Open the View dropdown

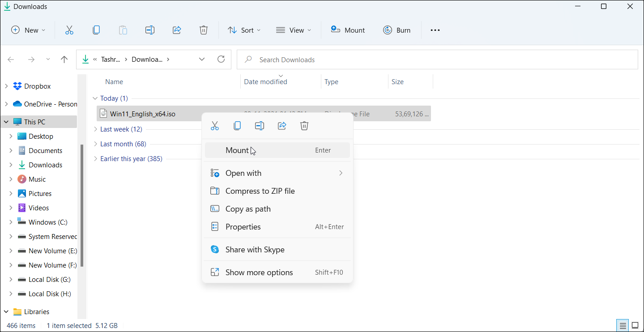(x=294, y=30)
